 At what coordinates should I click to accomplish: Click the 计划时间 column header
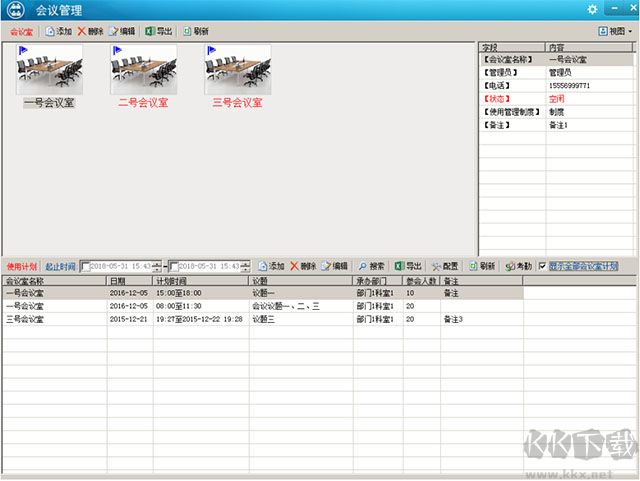tap(201, 281)
